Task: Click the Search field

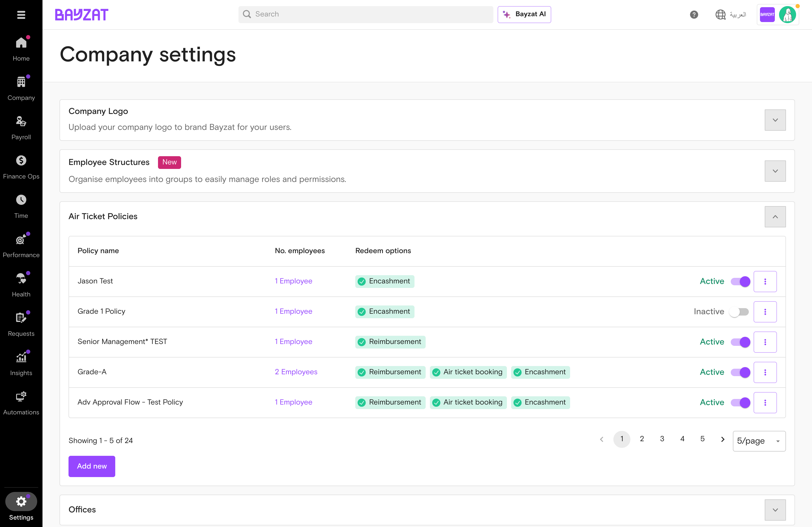Action: click(x=365, y=14)
